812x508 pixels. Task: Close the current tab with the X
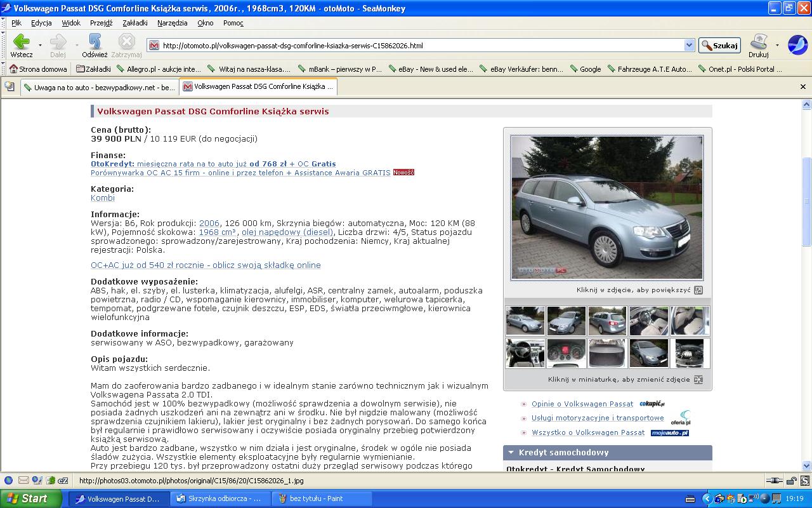pos(802,86)
